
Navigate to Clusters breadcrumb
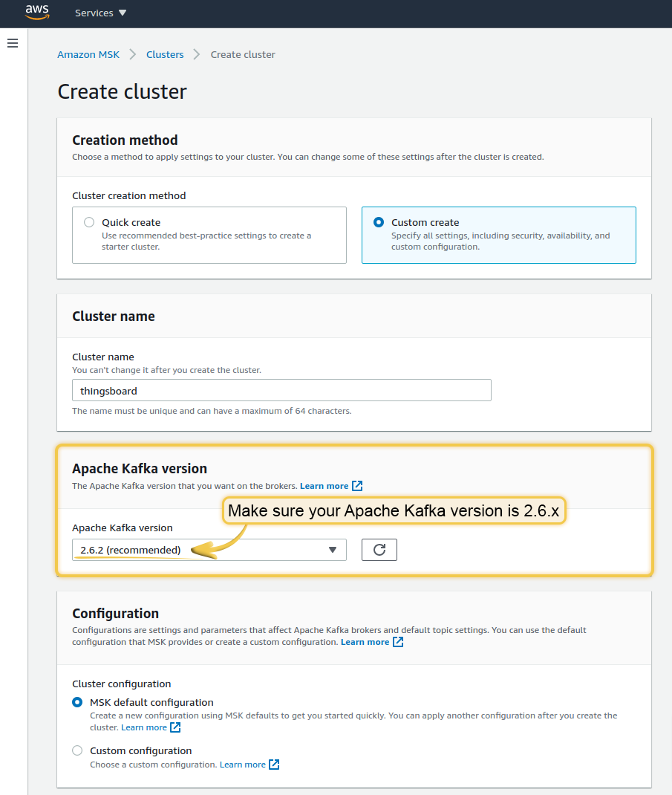[x=165, y=54]
